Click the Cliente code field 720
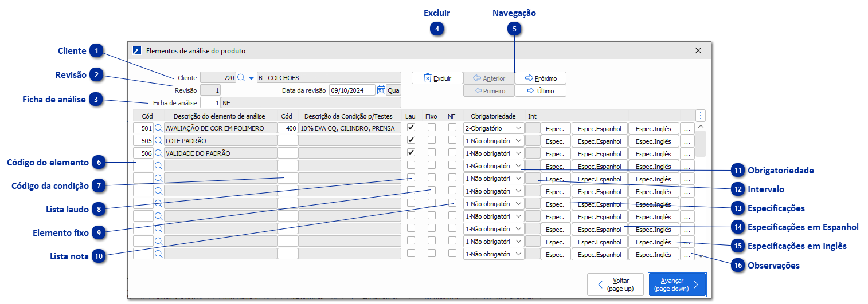The width and height of the screenshot is (868, 304). (x=218, y=78)
